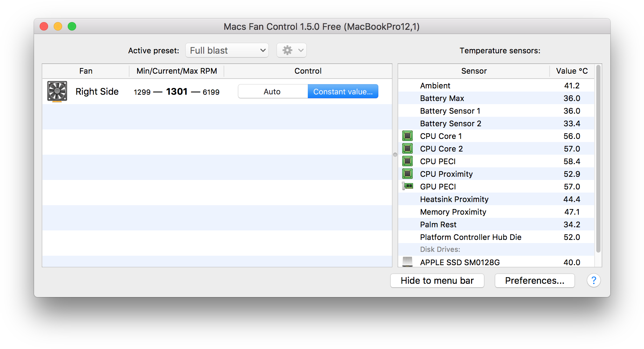The width and height of the screenshot is (644, 349).
Task: Click the APPLE SSD drive icon
Action: [407, 262]
